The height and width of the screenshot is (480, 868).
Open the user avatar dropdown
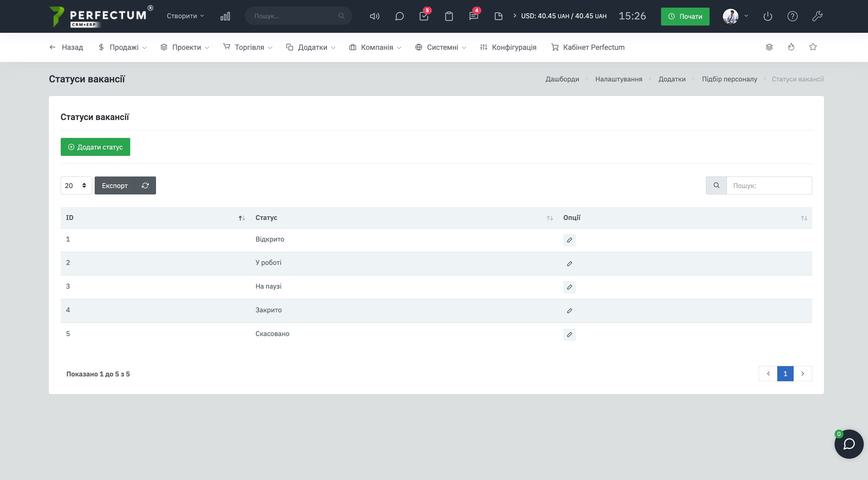pos(735,16)
